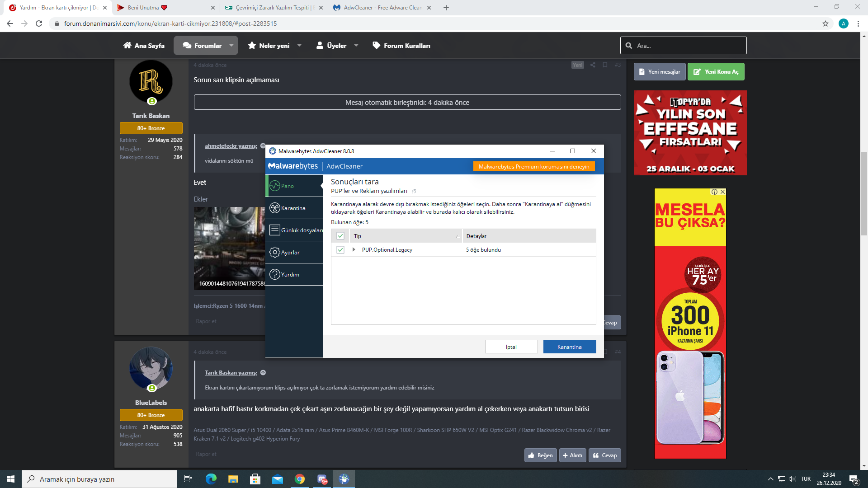The image size is (868, 488).
Task: Open Forumlar menu item
Action: (202, 46)
